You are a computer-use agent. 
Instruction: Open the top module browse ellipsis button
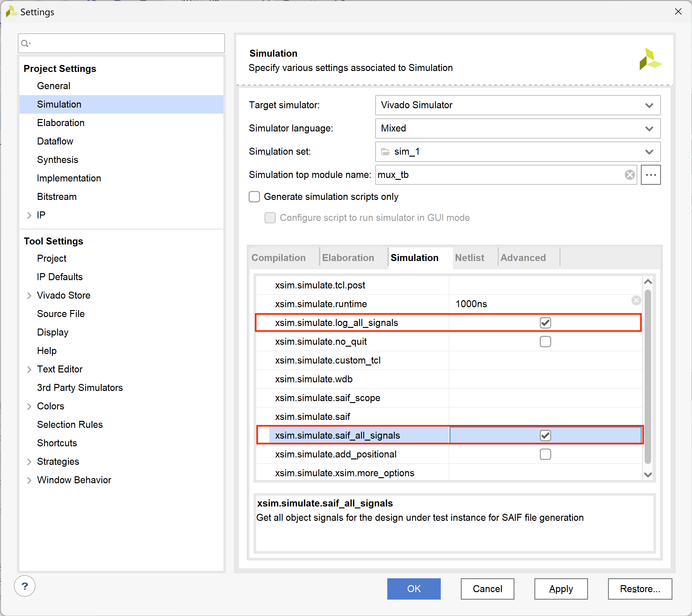(x=650, y=175)
